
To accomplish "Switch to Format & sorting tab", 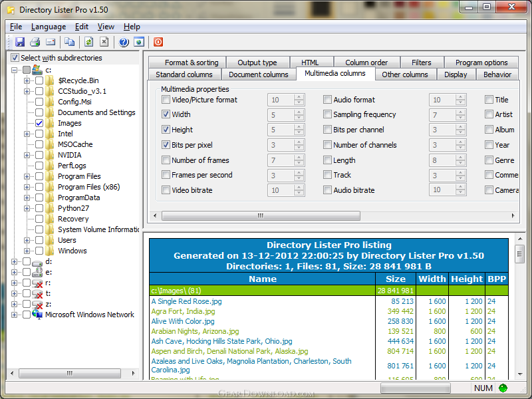I will pos(188,63).
